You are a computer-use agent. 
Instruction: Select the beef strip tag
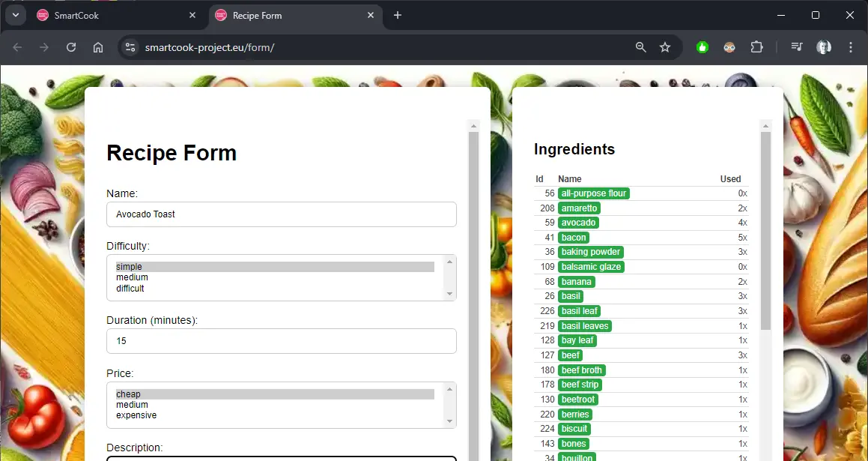580,385
